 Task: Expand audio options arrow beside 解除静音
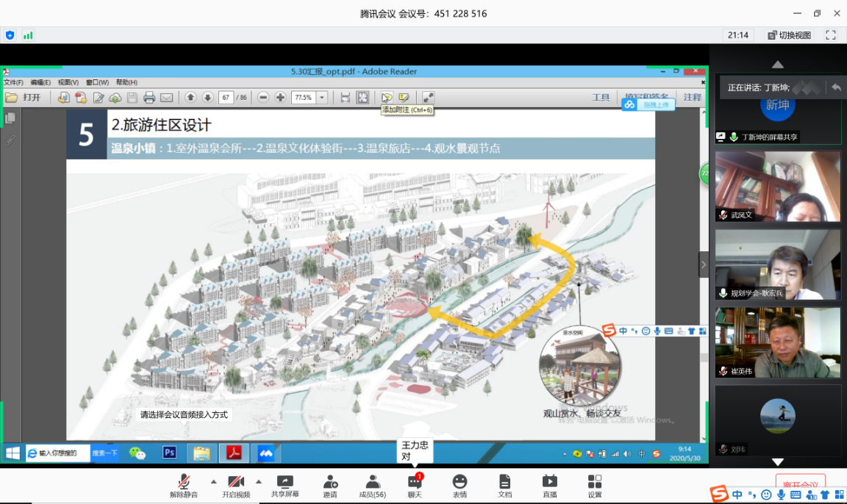pyautogui.click(x=214, y=482)
